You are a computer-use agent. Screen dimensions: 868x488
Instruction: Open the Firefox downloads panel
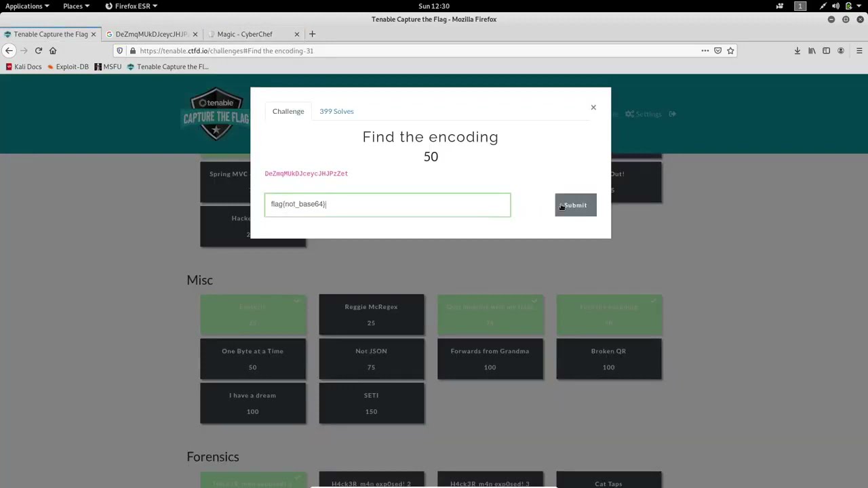click(797, 51)
